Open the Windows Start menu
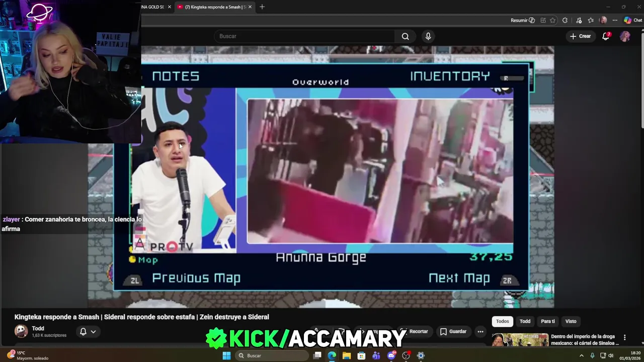Image resolution: width=644 pixels, height=362 pixels. tap(226, 355)
